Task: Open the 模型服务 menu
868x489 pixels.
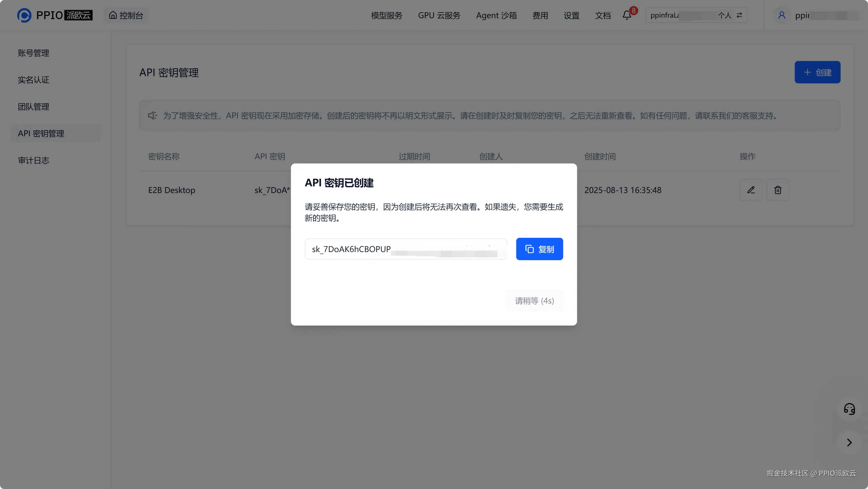Action: [386, 15]
